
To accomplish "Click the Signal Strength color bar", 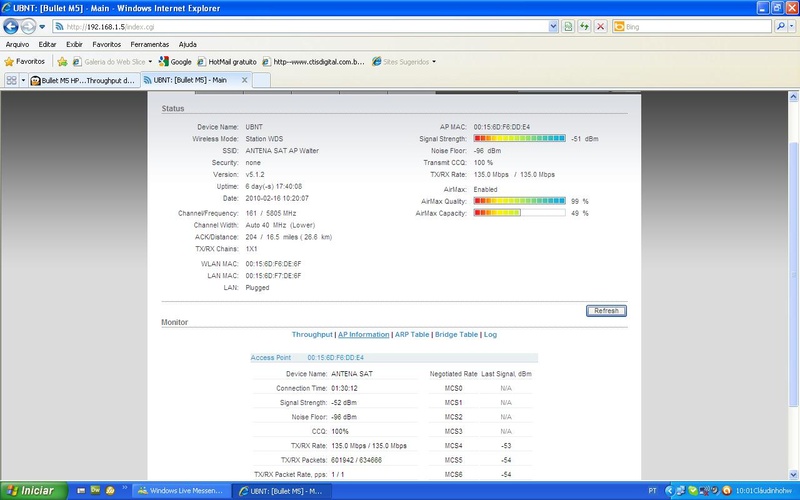I will (519, 138).
